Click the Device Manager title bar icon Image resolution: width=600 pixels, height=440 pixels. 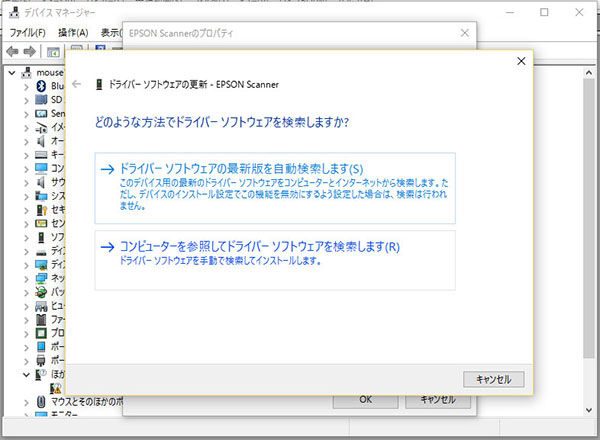pyautogui.click(x=14, y=12)
